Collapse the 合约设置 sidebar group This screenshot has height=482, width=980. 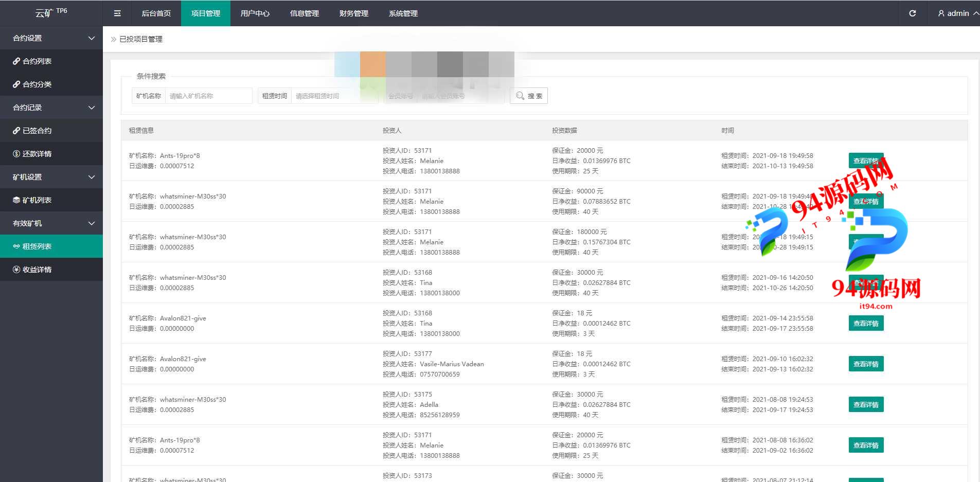pos(51,38)
